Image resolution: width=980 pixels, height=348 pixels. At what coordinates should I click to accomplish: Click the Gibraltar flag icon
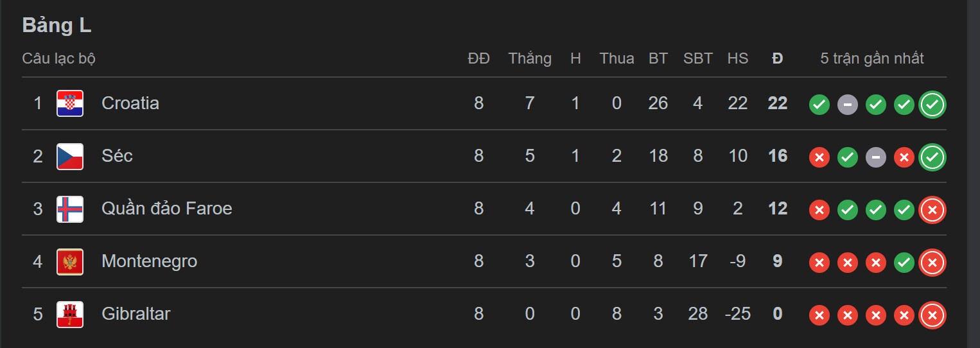click(x=70, y=314)
